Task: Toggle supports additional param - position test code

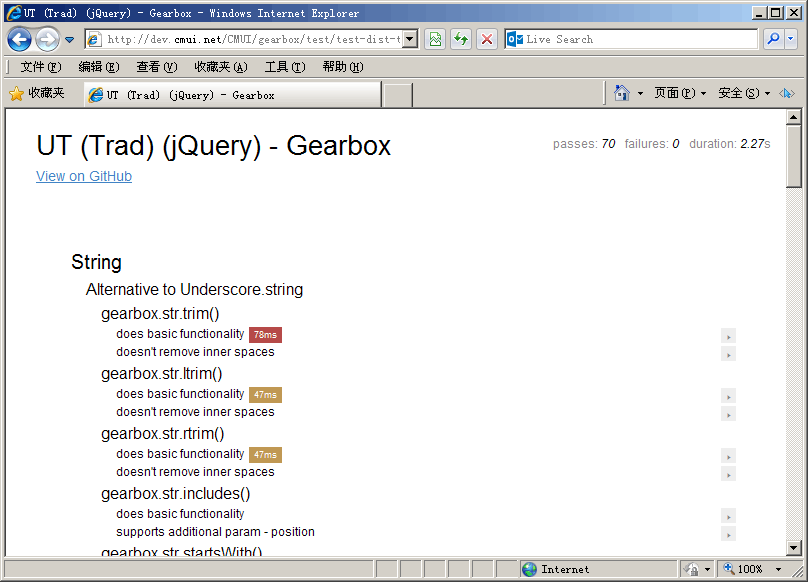Action: [215, 532]
